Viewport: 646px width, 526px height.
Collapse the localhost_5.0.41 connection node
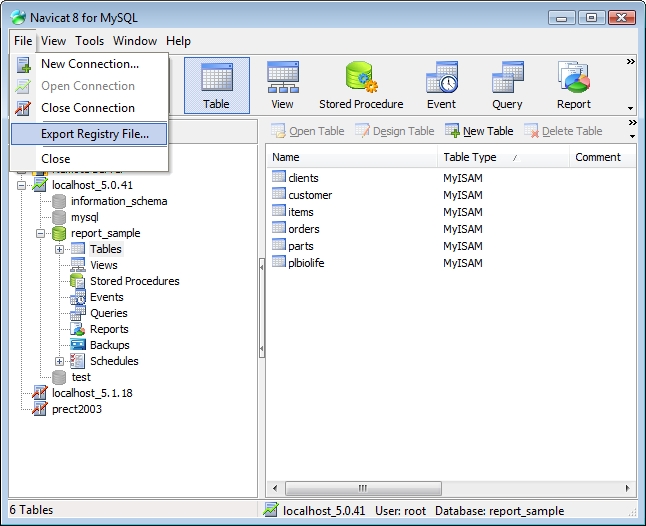pos(21,185)
